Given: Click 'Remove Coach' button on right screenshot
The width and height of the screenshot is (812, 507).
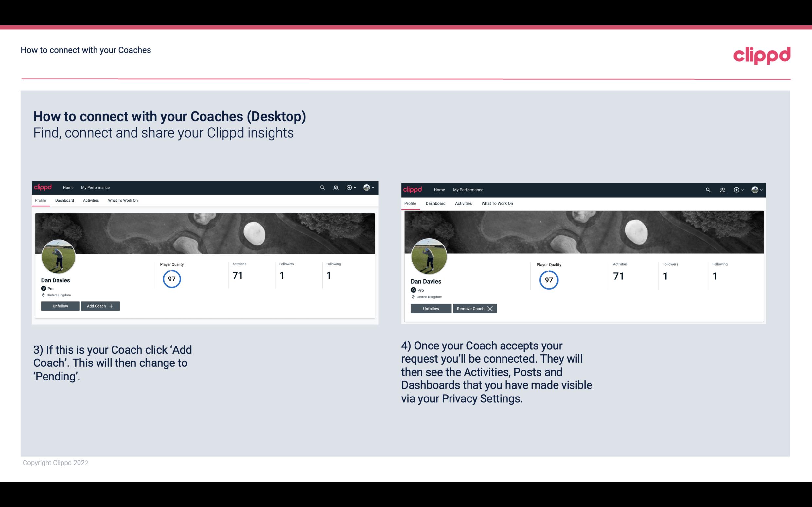Looking at the screenshot, I should 473,308.
